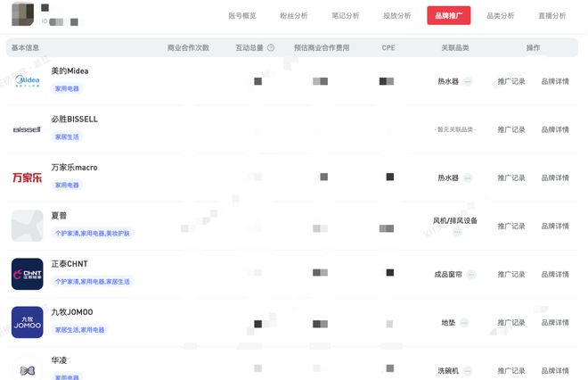
Task: Open the 笔记分析 tab
Action: coord(346,16)
